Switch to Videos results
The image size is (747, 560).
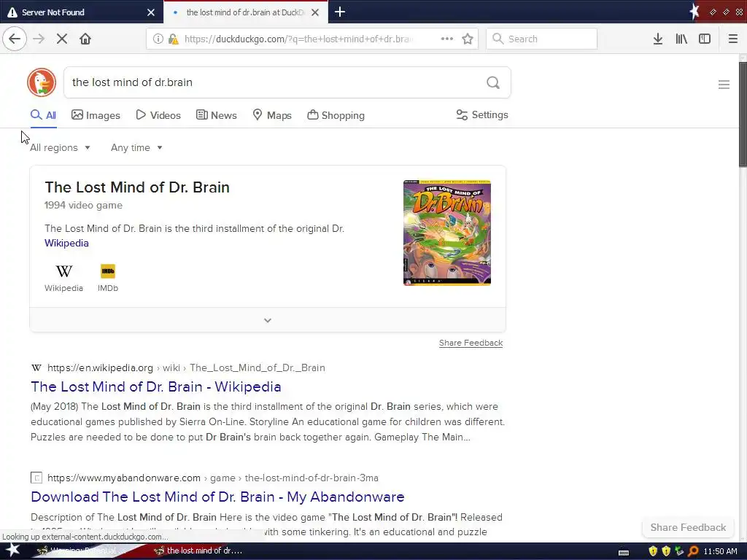[x=158, y=115]
